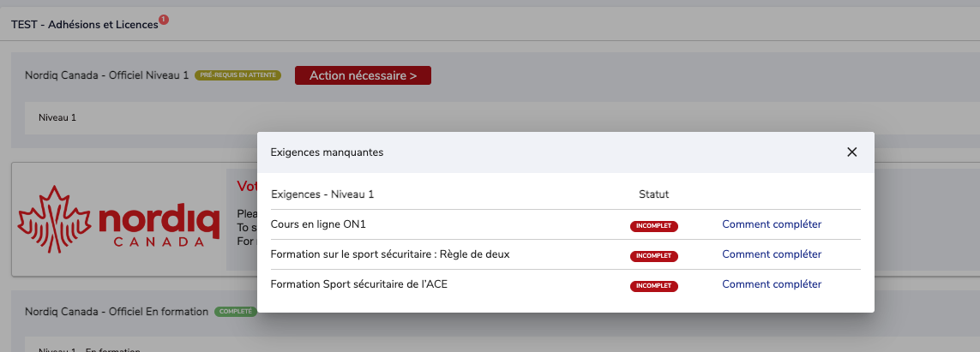Click the Incomplet badge for Cours en ligne ON1
The image size is (980, 352).
pyautogui.click(x=653, y=226)
